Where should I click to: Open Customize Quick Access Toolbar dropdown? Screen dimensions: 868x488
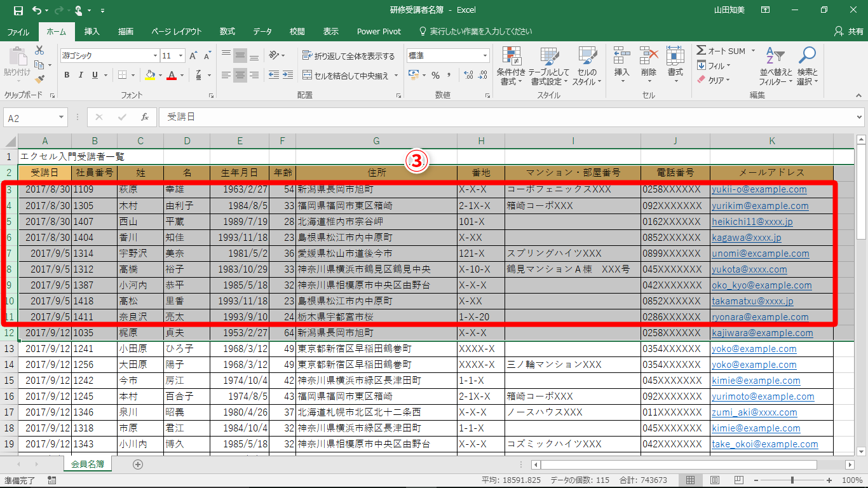103,11
